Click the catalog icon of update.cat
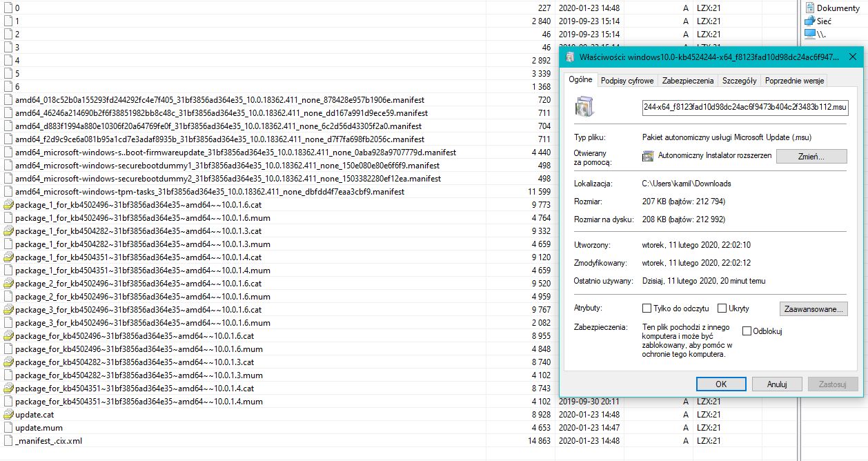Viewport: 868px width, 461px height. tap(8, 414)
